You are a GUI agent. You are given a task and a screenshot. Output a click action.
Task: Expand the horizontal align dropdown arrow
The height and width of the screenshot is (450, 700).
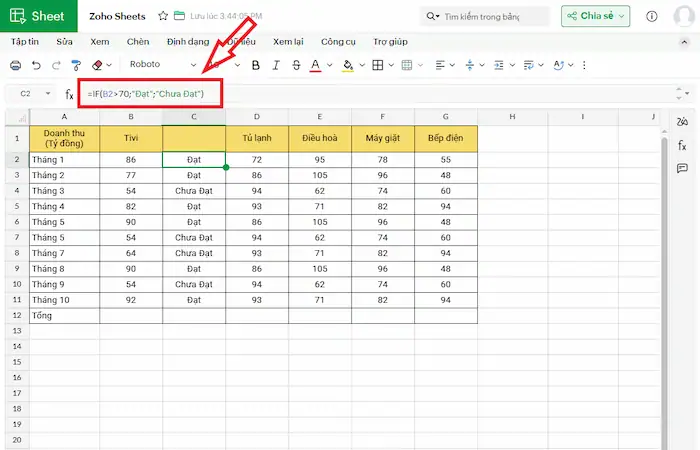pos(452,65)
